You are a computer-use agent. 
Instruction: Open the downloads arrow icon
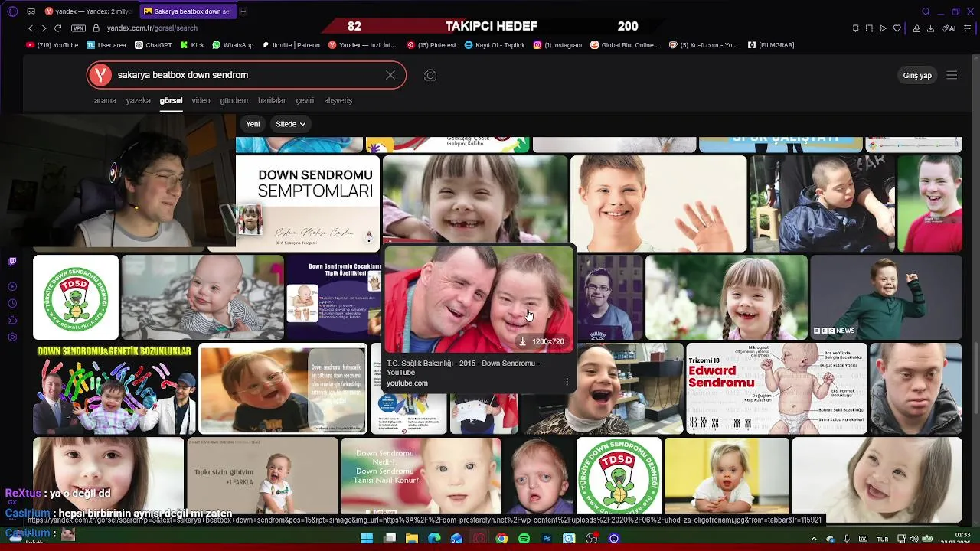click(930, 28)
